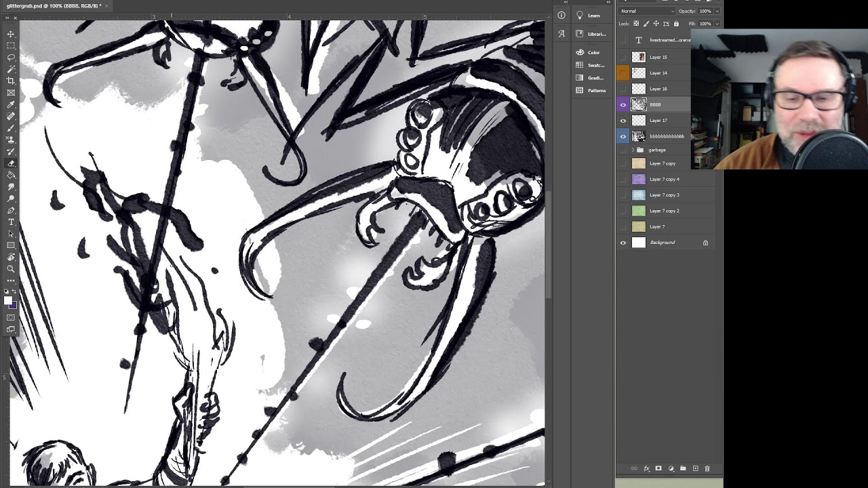Open the Properties info panel icon

pos(561,16)
